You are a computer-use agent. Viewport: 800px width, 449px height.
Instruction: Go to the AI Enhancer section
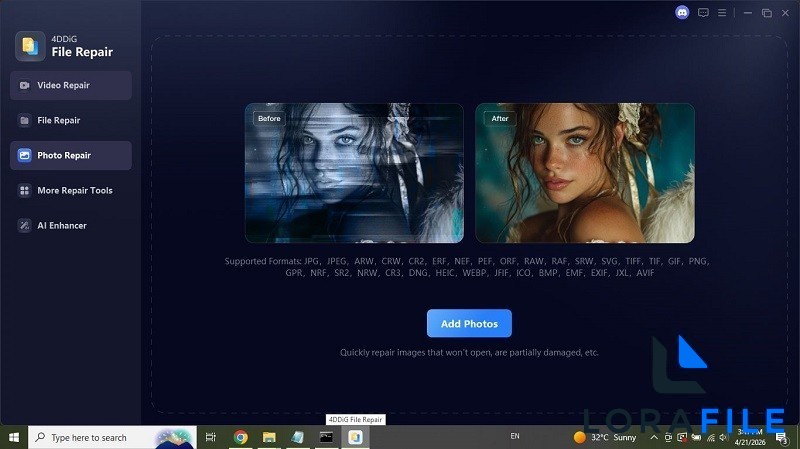click(70, 226)
